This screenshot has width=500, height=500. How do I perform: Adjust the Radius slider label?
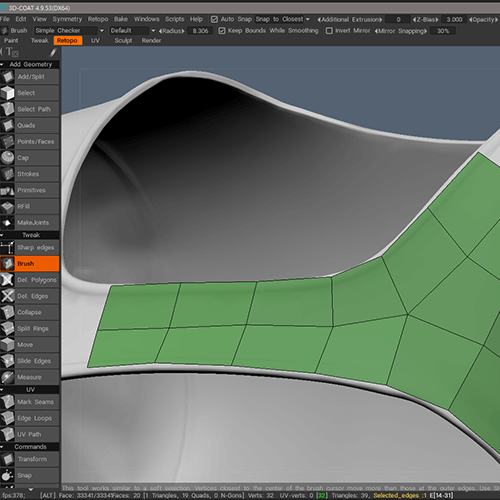click(x=172, y=31)
